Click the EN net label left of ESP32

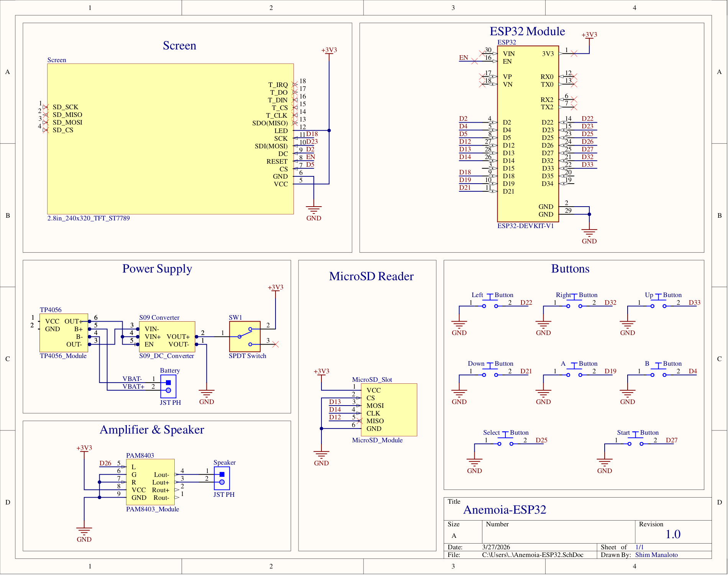[464, 58]
